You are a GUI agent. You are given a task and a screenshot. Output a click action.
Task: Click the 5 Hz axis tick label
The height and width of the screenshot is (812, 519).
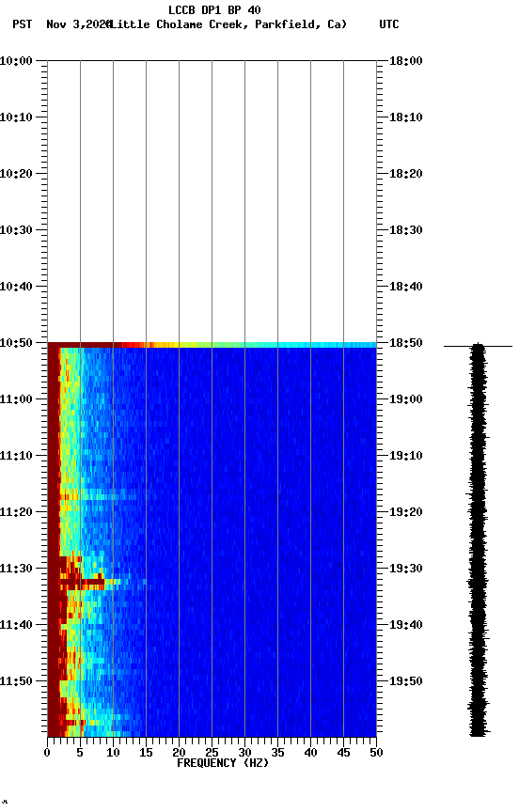[x=80, y=753]
